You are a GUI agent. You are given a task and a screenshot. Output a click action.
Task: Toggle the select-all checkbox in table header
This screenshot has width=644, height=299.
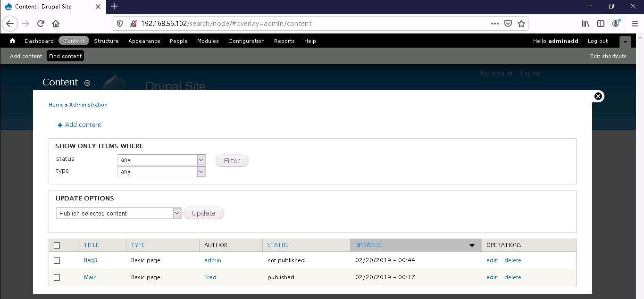point(57,245)
